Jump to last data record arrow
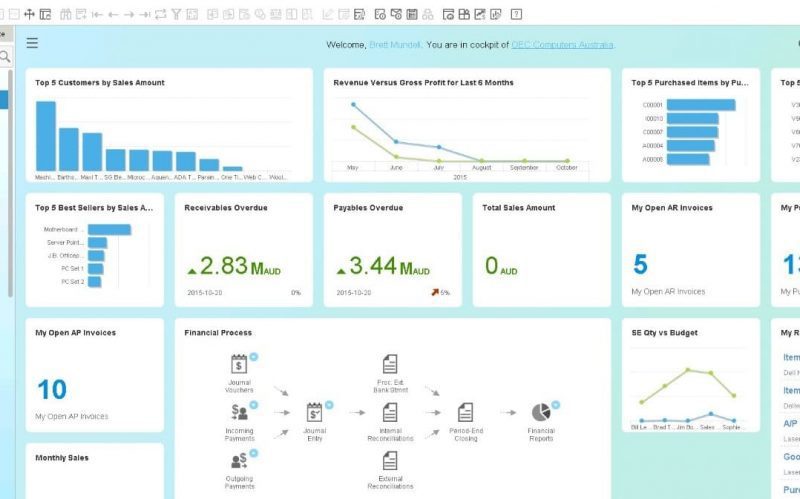800x499 pixels. (x=145, y=15)
